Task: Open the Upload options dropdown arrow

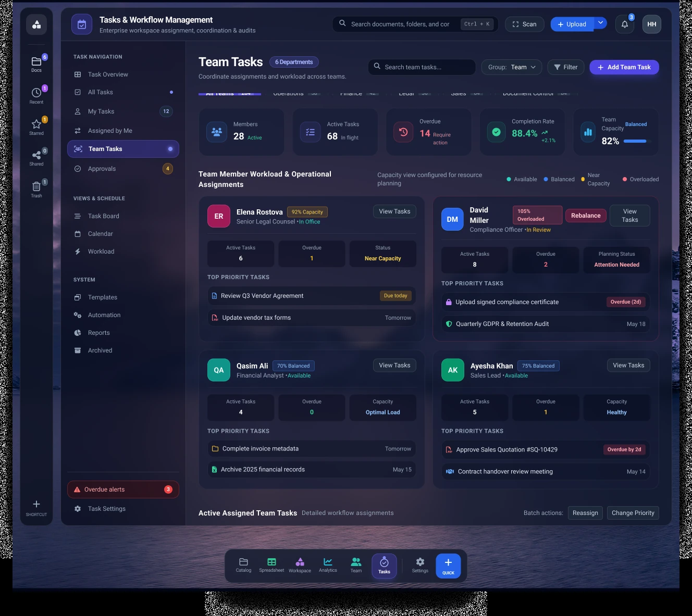Action: click(600, 23)
